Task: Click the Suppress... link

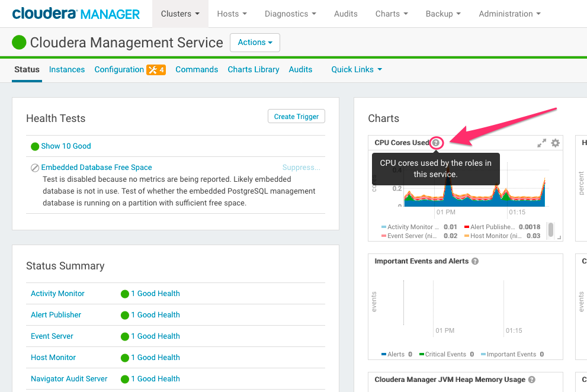Action: [301, 168]
